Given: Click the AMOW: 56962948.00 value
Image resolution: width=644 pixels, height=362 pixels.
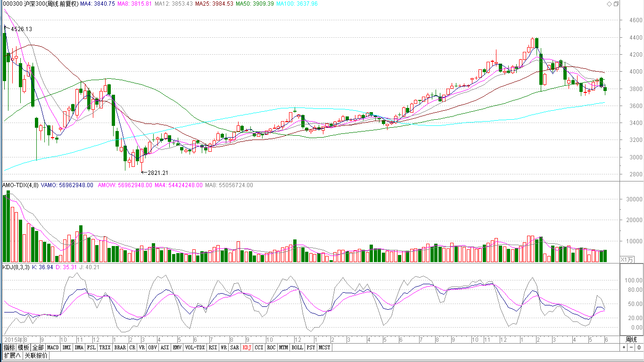Looking at the screenshot, I should (125, 185).
